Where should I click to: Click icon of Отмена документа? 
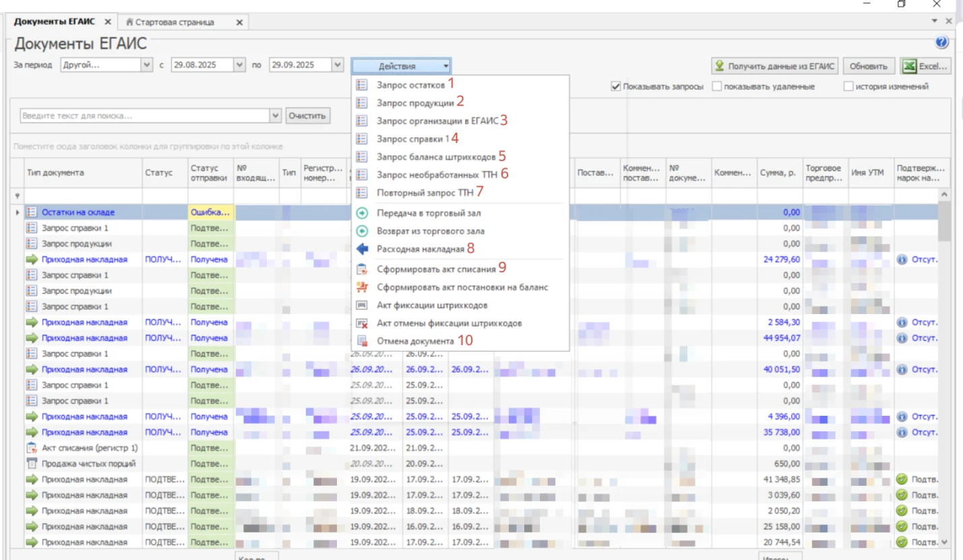tap(362, 341)
